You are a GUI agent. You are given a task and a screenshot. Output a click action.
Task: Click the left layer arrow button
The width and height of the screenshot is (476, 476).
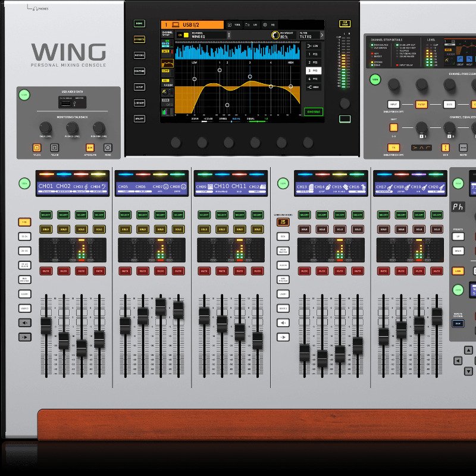24,323
